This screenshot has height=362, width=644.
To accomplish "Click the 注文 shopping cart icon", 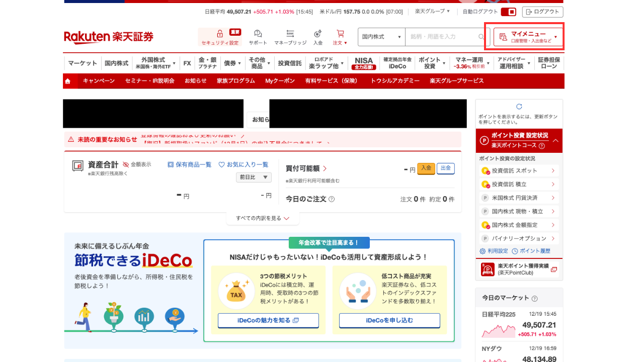I will [x=340, y=34].
